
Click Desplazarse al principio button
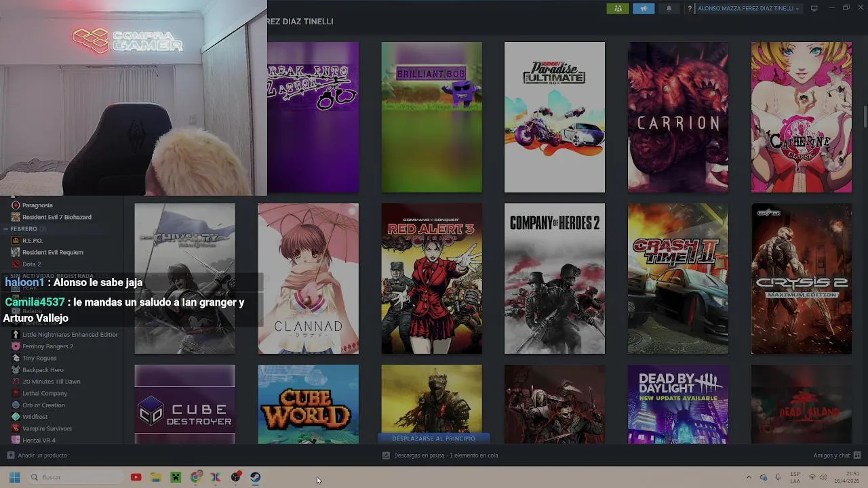(433, 439)
